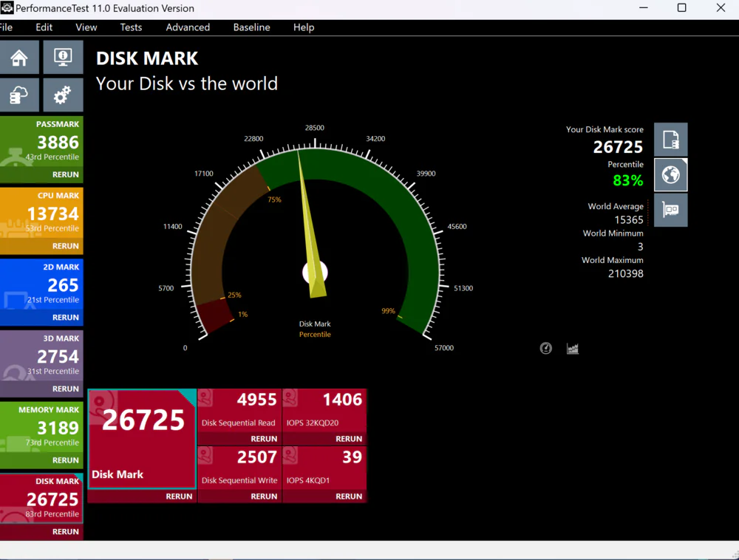Viewport: 739px width, 560px height.
Task: Select the 2D Mark 265 tile
Action: 41,284
